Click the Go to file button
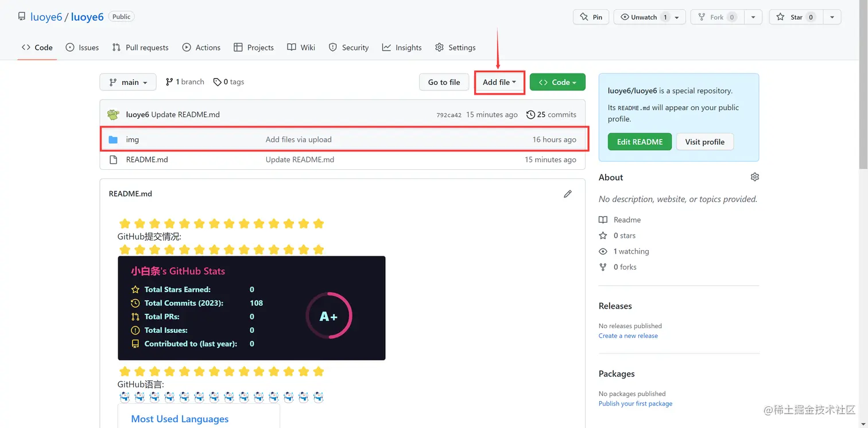Image resolution: width=868 pixels, height=428 pixels. click(444, 82)
